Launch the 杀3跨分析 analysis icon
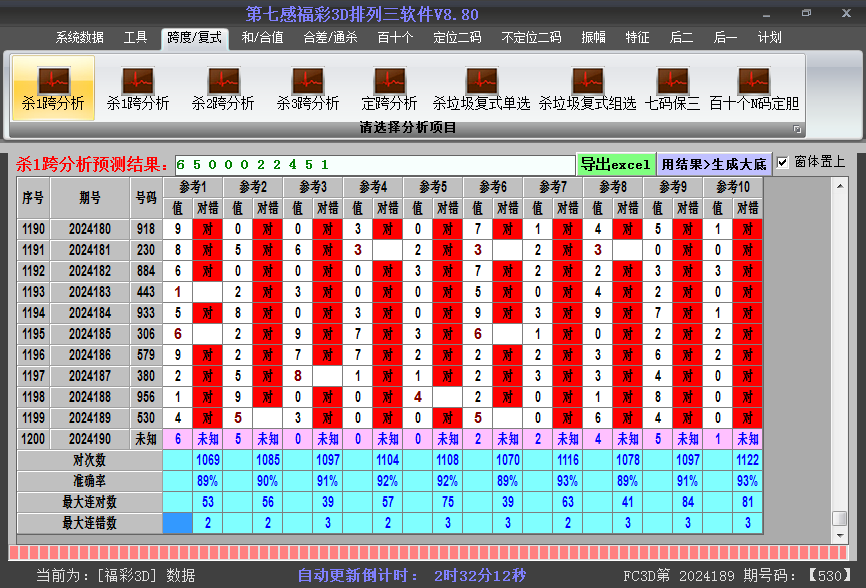Screen dimensions: 866x588 click(308, 88)
